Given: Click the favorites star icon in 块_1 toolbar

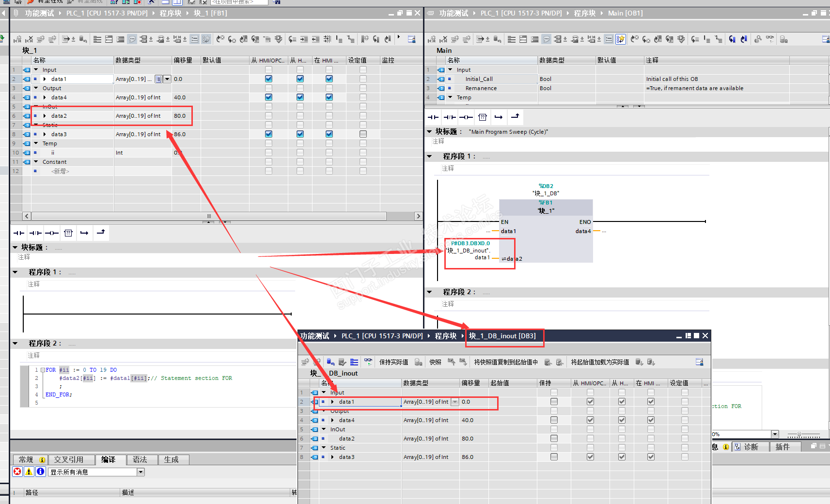Looking at the screenshot, I should tap(206, 39).
